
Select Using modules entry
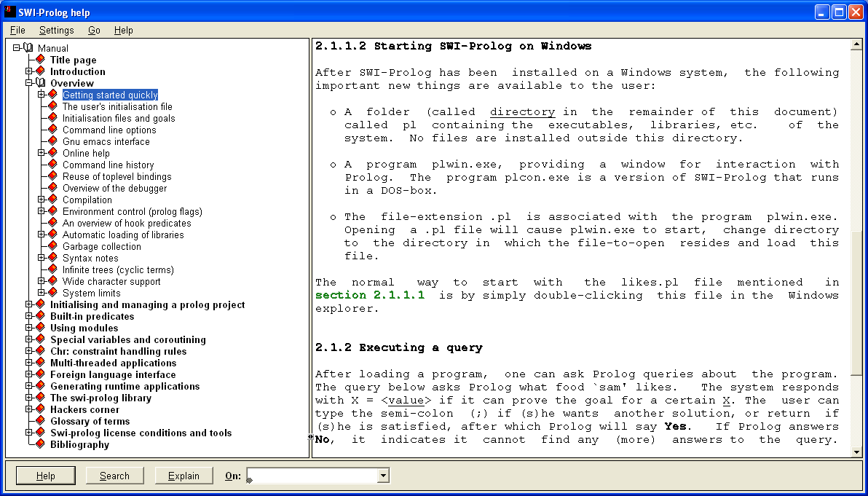coord(84,328)
